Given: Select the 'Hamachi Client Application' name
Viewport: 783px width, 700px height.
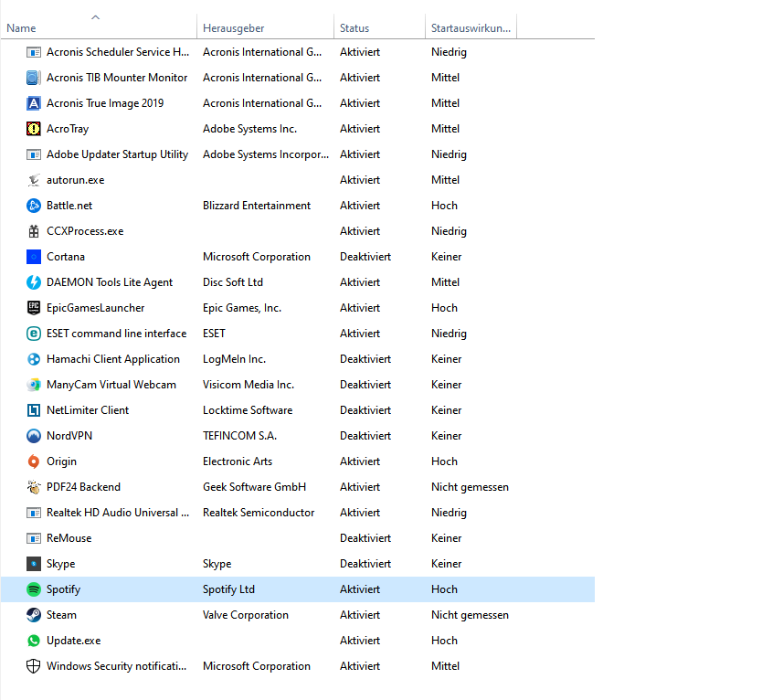Looking at the screenshot, I should (113, 359).
